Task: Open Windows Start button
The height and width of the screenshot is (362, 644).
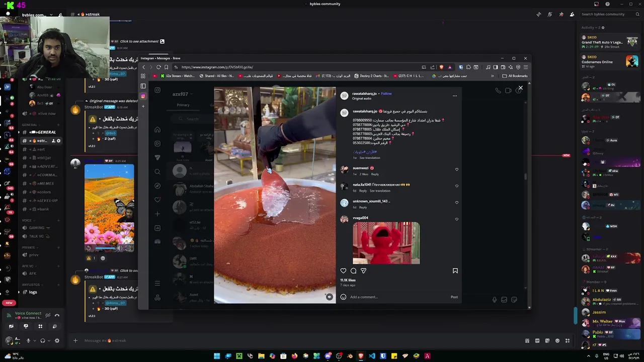Action: pos(217,356)
